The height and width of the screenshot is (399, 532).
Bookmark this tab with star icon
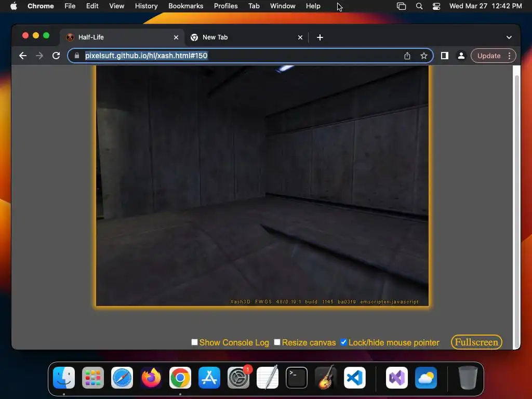tap(424, 56)
